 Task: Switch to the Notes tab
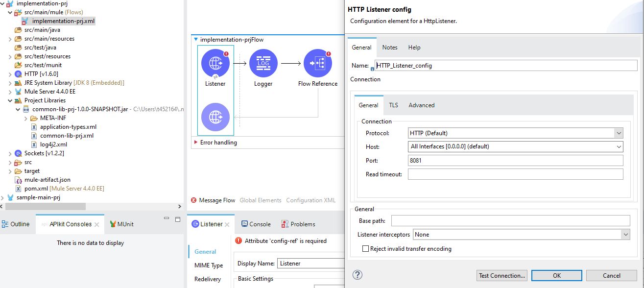tap(390, 48)
